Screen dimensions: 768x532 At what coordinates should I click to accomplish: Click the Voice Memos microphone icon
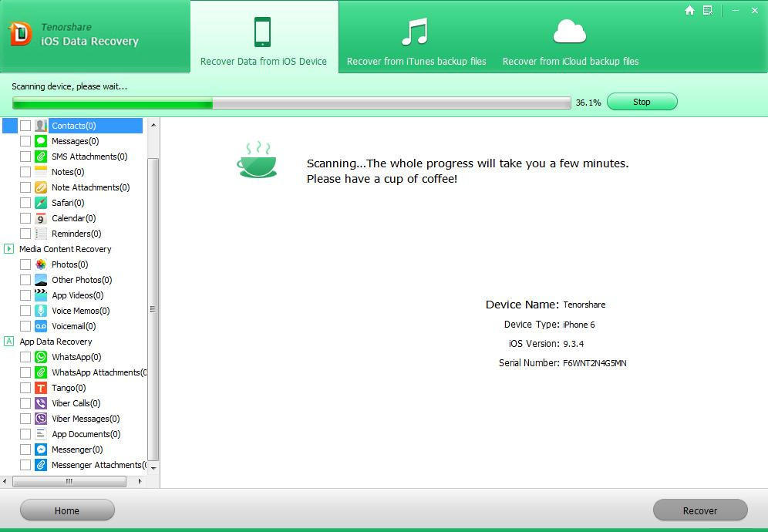pyautogui.click(x=41, y=311)
